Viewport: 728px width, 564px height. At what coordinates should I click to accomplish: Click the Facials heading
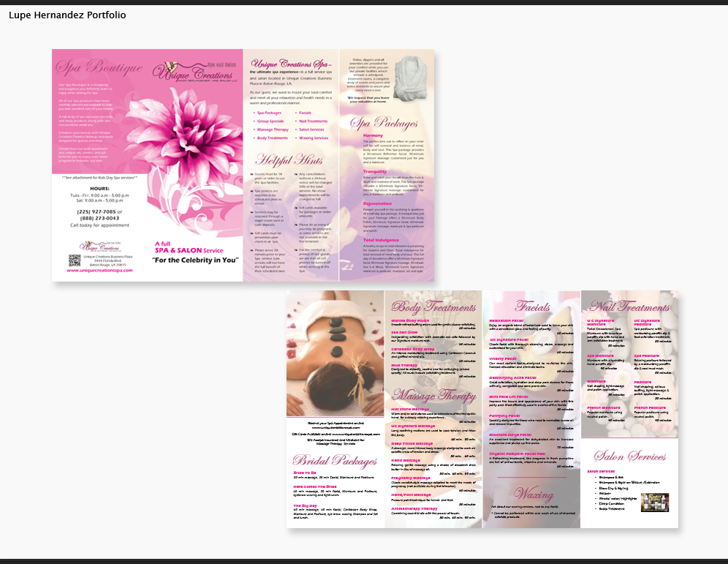tap(532, 307)
